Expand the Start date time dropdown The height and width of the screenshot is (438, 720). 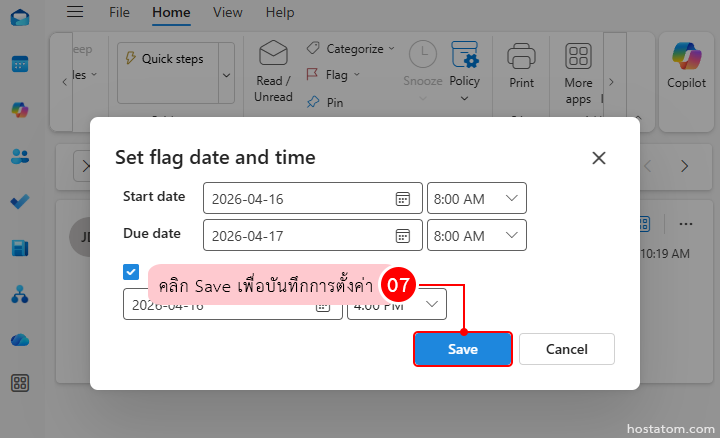tap(512, 198)
